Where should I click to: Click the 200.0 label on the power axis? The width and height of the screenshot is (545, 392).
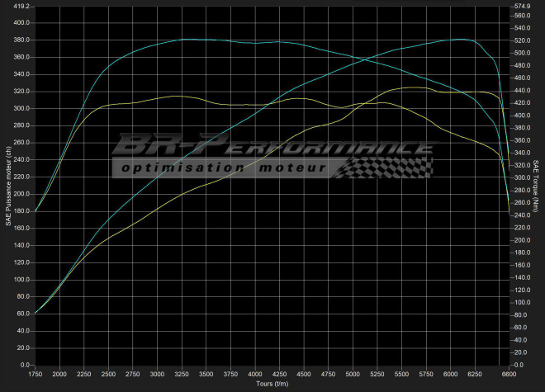pos(21,194)
